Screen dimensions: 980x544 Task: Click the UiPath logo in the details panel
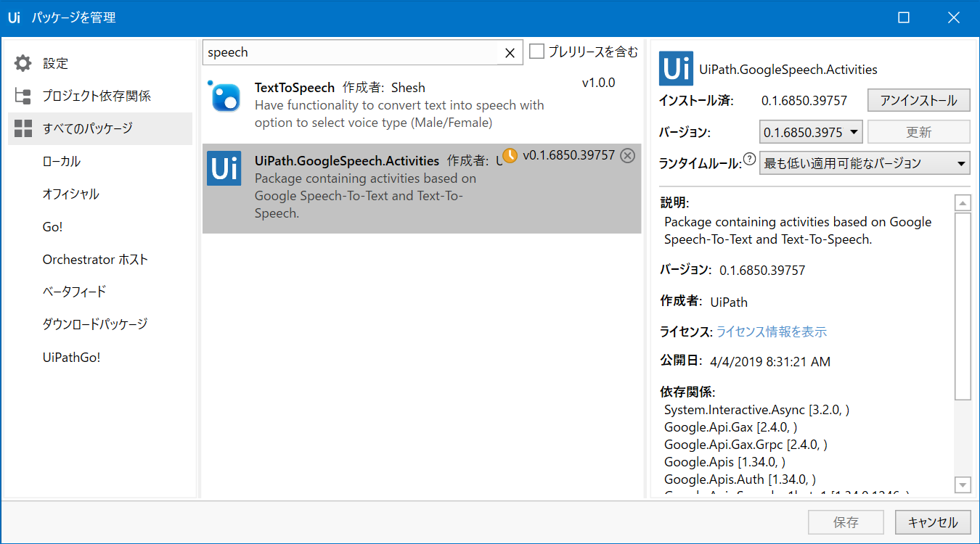pos(676,69)
